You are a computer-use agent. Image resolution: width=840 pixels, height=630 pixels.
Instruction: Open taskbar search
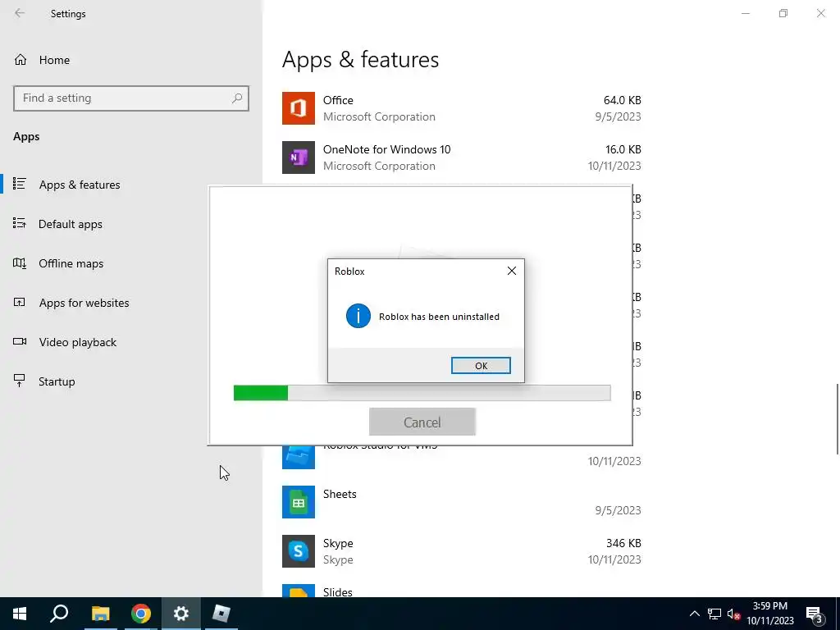(59, 614)
